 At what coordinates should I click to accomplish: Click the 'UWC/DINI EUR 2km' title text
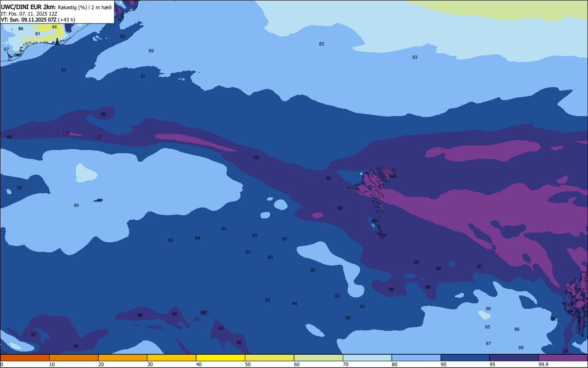tap(28, 7)
